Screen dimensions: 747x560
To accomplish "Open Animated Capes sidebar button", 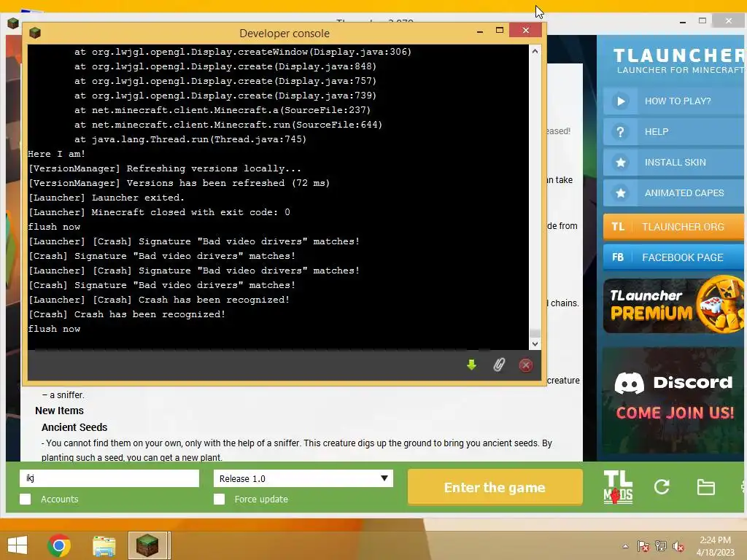I will coord(674,192).
